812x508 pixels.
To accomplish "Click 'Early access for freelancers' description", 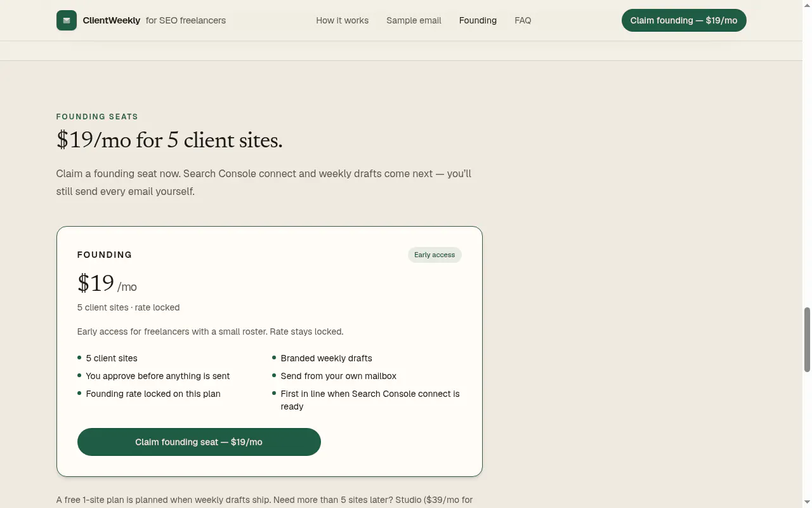I will 210,331.
